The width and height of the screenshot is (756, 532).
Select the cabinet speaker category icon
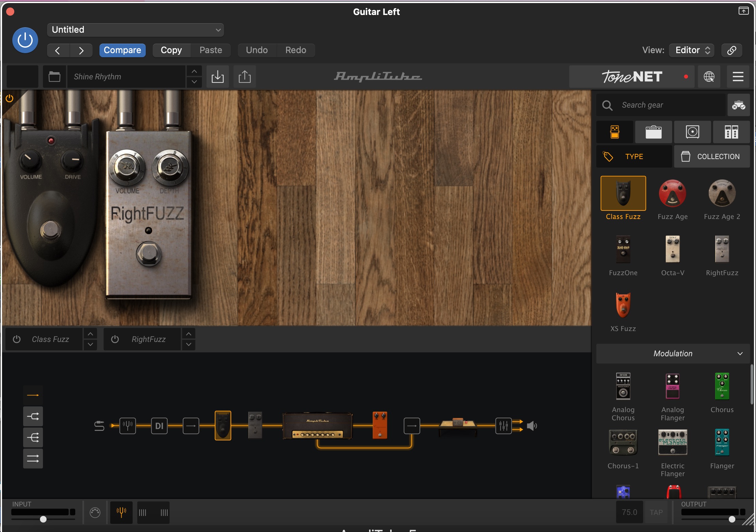[x=692, y=132]
